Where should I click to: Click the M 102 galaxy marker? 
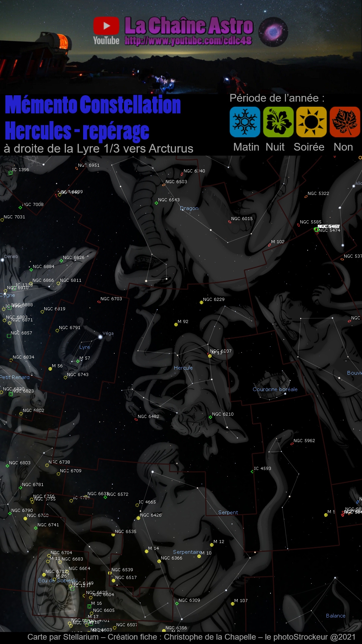tap(269, 245)
